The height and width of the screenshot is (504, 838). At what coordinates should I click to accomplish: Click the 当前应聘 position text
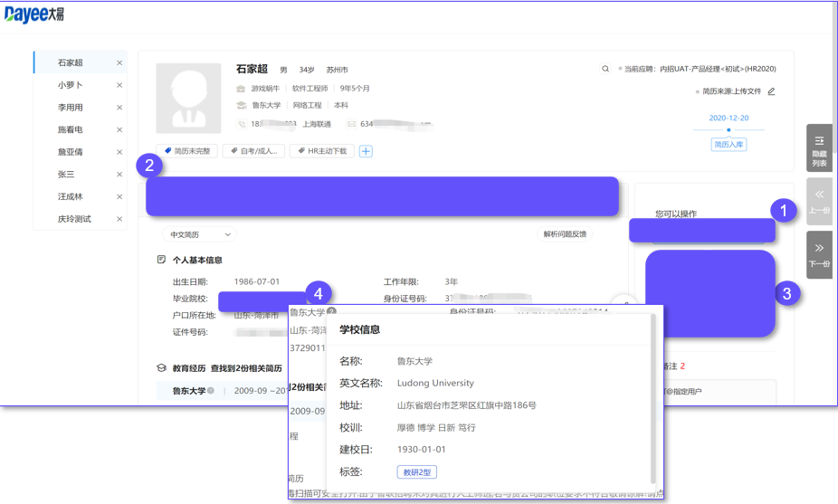click(x=700, y=69)
